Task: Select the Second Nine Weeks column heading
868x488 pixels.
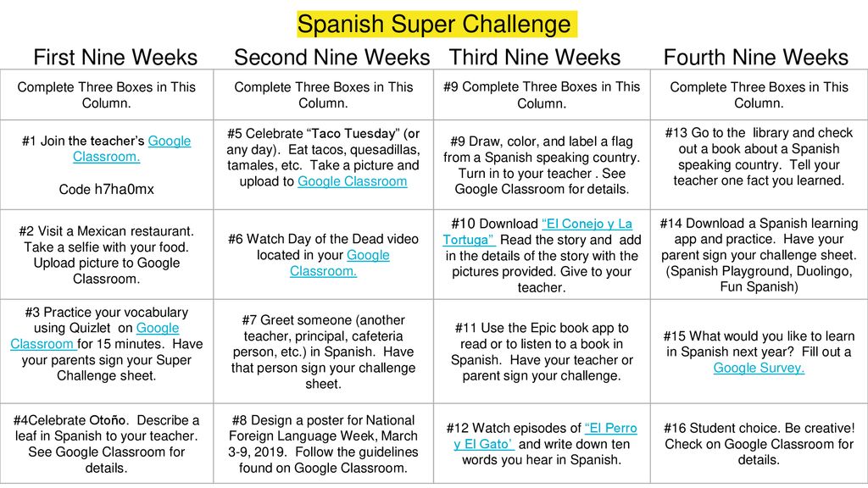Action: (x=331, y=57)
